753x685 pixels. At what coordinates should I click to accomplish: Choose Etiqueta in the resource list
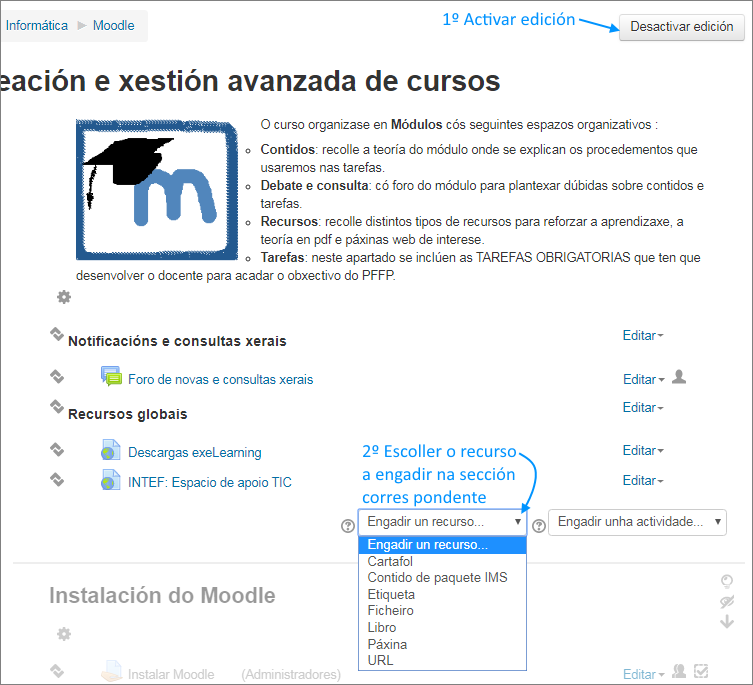[x=442, y=595]
